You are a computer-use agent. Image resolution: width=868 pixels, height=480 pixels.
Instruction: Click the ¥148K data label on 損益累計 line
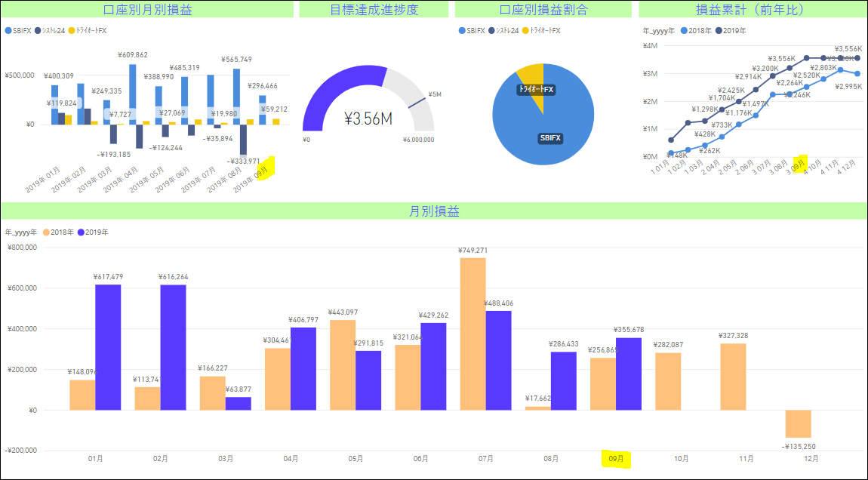tap(676, 155)
